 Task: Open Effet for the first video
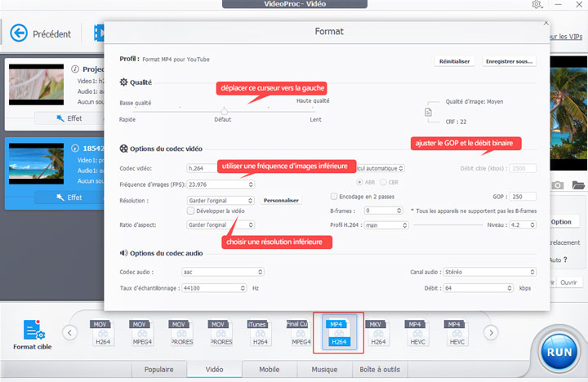coord(69,118)
